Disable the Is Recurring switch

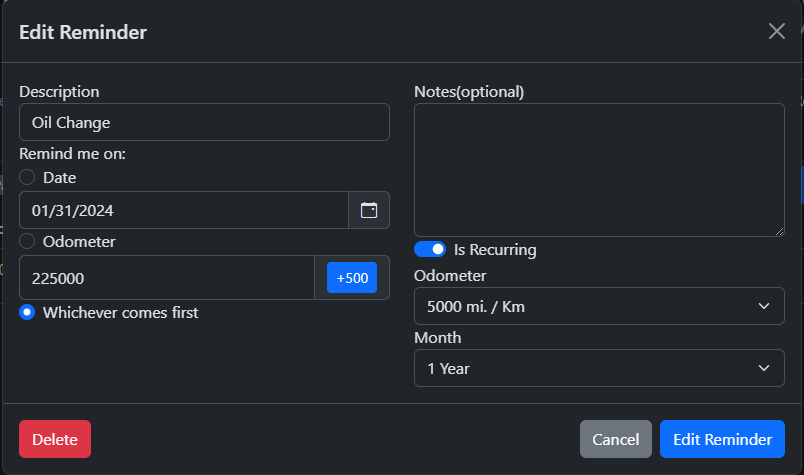coord(430,249)
